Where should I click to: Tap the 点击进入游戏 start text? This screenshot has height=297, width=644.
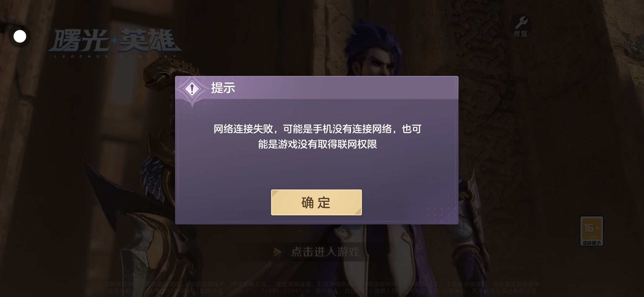(326, 252)
